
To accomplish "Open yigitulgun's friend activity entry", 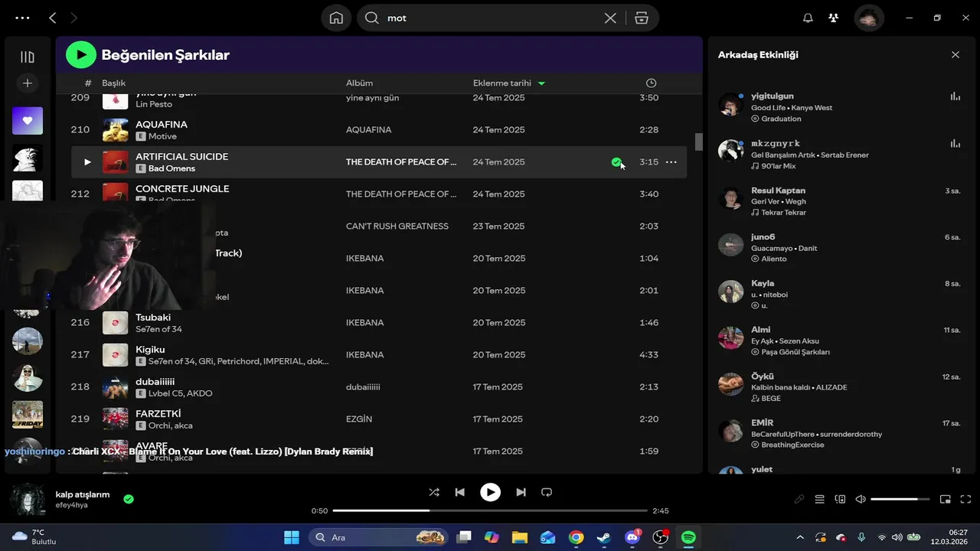I will 839,107.
